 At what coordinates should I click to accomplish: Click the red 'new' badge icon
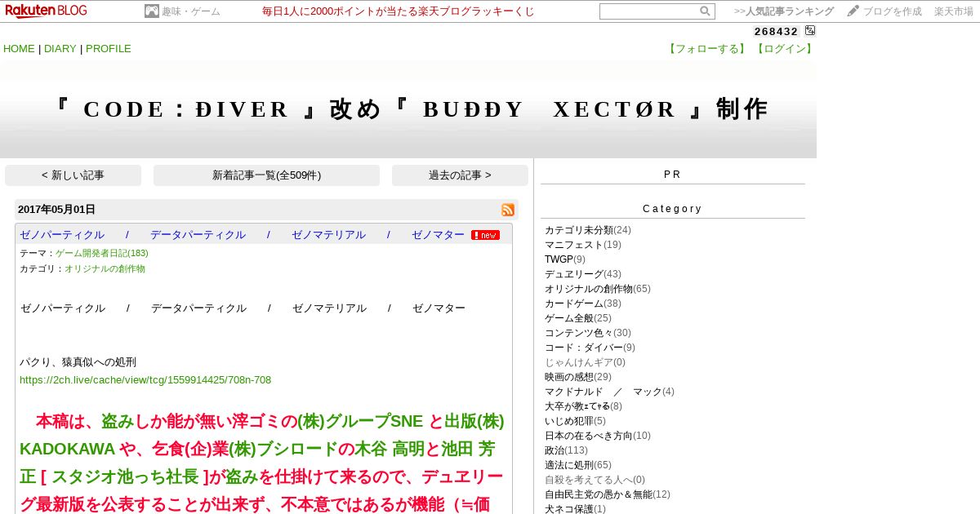(485, 235)
